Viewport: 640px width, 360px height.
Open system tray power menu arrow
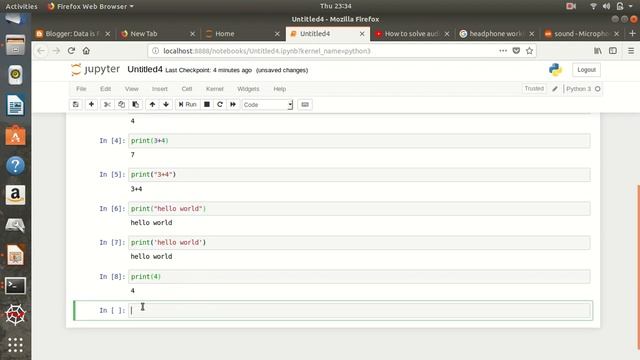click(630, 6)
